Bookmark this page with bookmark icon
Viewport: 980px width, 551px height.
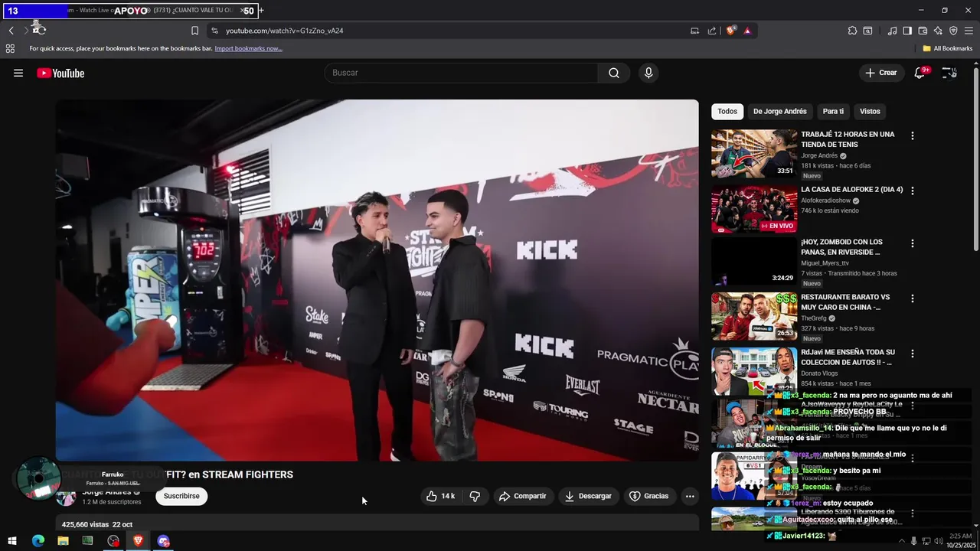(x=194, y=31)
